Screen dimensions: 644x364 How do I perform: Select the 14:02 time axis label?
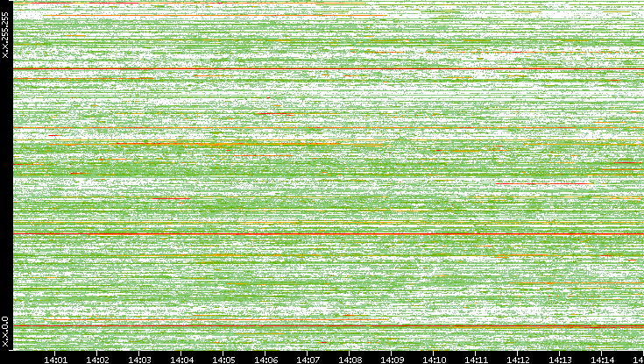97,360
